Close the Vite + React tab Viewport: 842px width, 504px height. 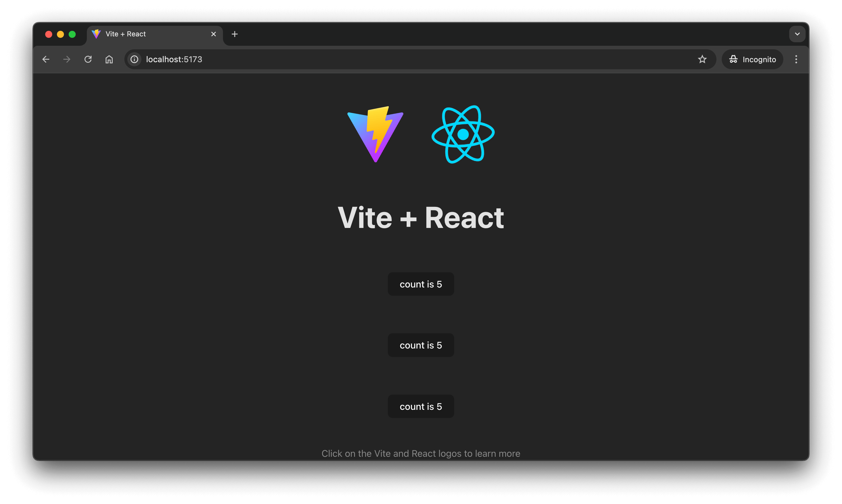[x=213, y=34]
